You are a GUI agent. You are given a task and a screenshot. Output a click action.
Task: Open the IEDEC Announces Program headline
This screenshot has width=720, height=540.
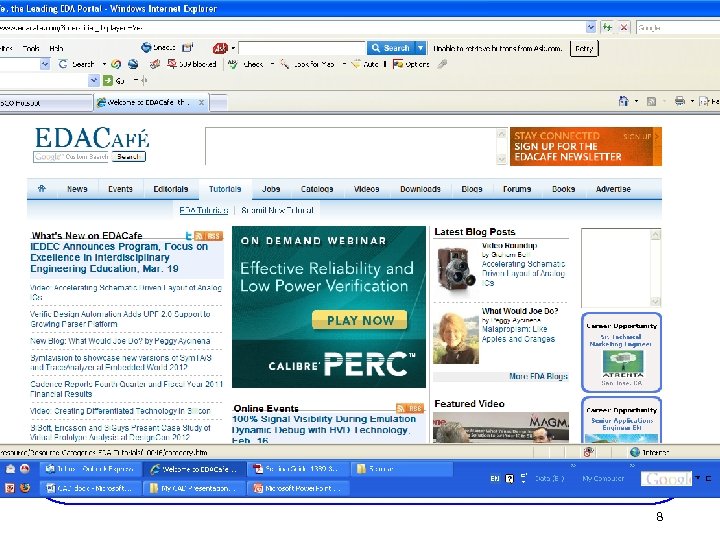click(119, 257)
